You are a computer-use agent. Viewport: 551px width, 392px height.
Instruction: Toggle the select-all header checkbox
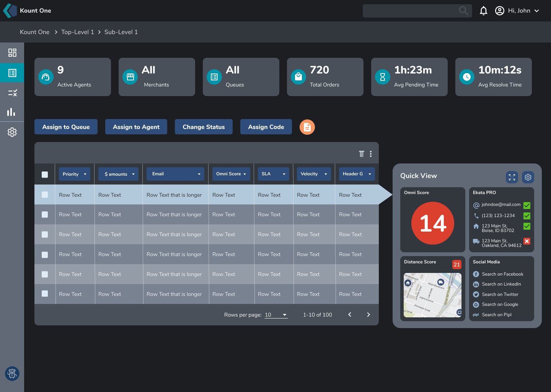click(45, 175)
